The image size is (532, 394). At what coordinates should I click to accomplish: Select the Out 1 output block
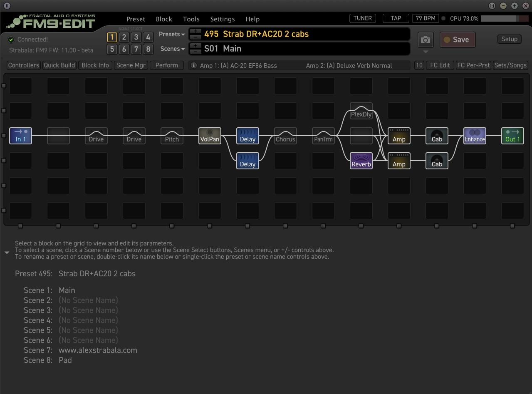512,136
